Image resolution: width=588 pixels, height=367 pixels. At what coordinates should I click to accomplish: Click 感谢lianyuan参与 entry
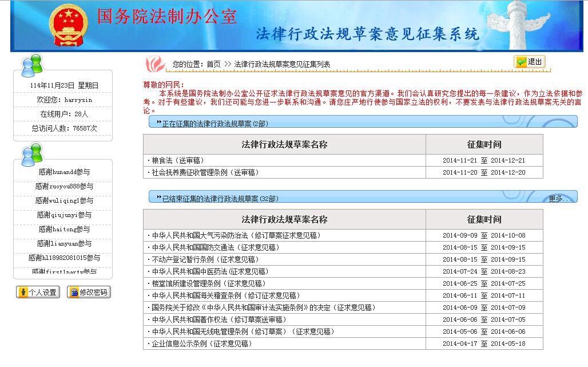tap(64, 243)
